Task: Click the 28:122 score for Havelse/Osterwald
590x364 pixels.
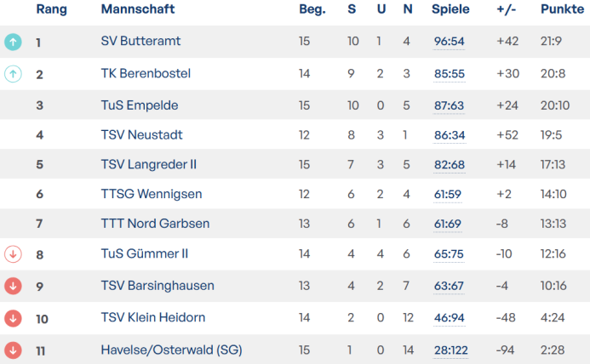Action: pos(452,350)
